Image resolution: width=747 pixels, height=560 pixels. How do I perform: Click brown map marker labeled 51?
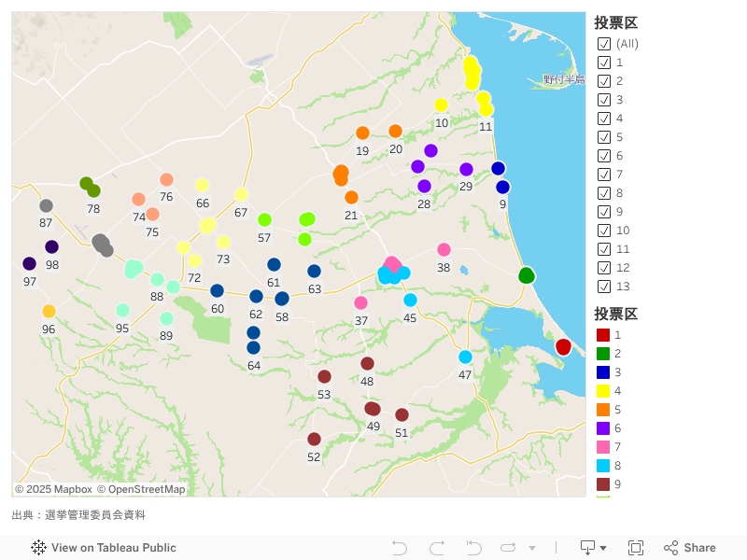coord(402,414)
